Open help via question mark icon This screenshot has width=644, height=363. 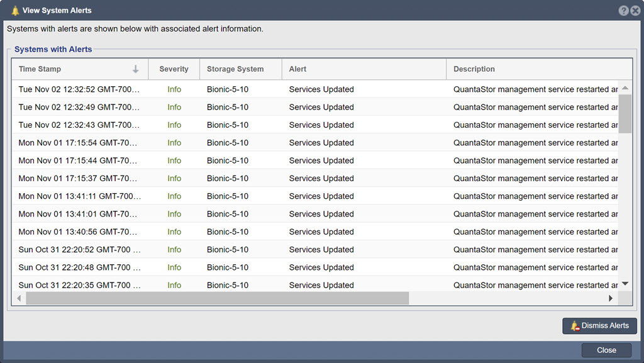click(623, 11)
